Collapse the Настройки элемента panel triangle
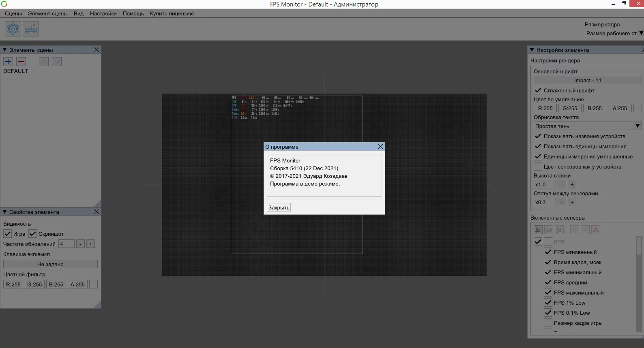This screenshot has width=644, height=348. (532, 50)
